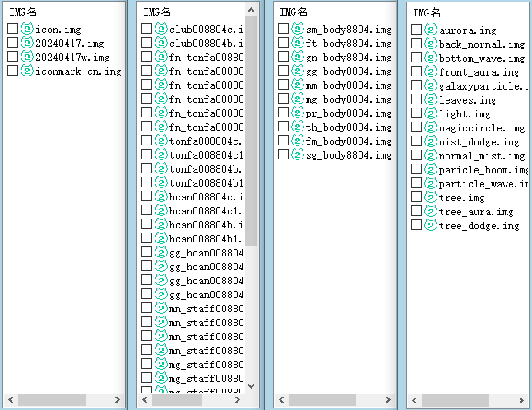Viewport: 532px width, 410px height.
Task: Select the leaves.img item
Action: coord(467,100)
